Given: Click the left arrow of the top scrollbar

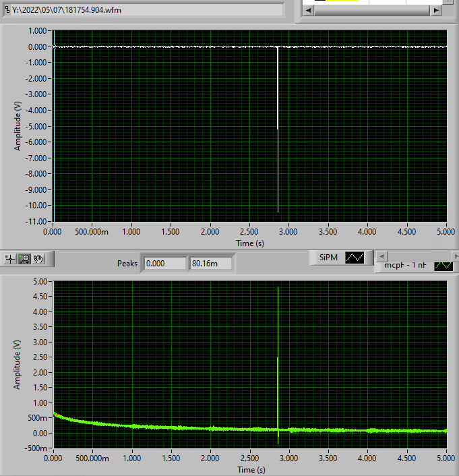Looking at the screenshot, I should [309, 10].
